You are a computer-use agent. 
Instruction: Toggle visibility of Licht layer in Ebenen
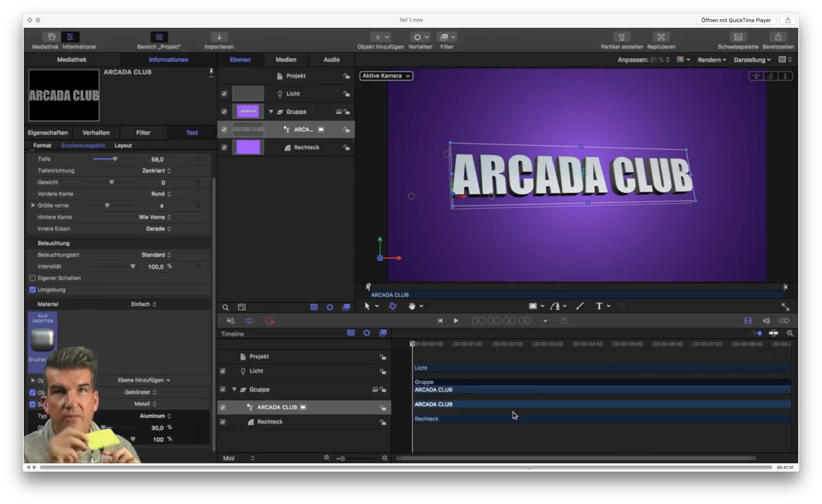tap(224, 94)
